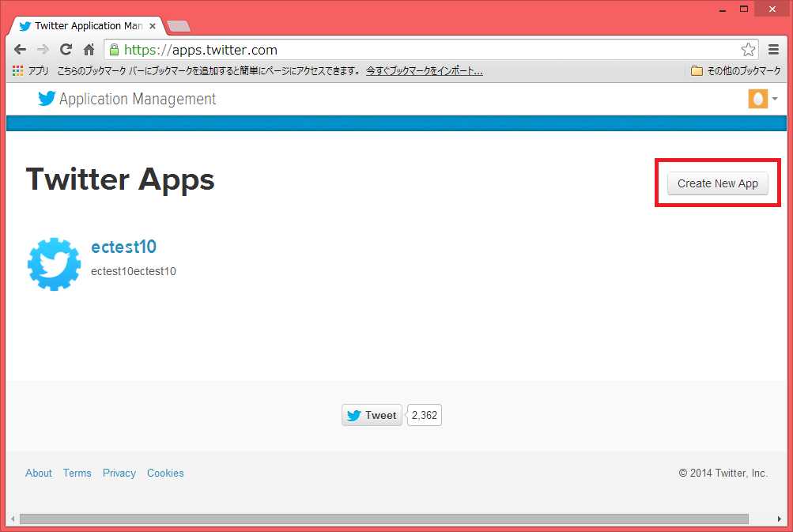Open the home page via house icon

click(89, 50)
